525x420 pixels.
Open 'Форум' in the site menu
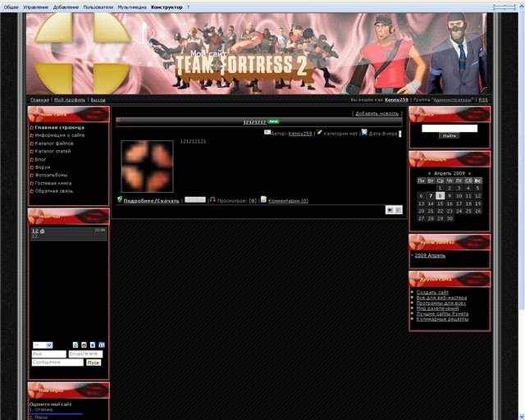click(43, 167)
